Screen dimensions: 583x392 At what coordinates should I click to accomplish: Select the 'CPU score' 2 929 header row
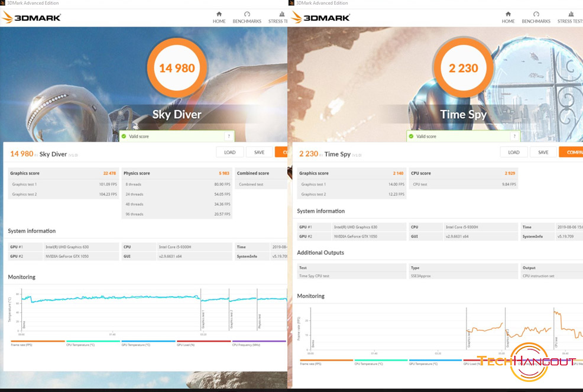(464, 173)
